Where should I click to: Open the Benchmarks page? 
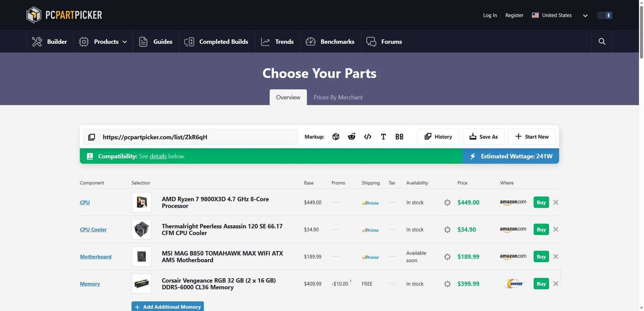click(x=330, y=41)
